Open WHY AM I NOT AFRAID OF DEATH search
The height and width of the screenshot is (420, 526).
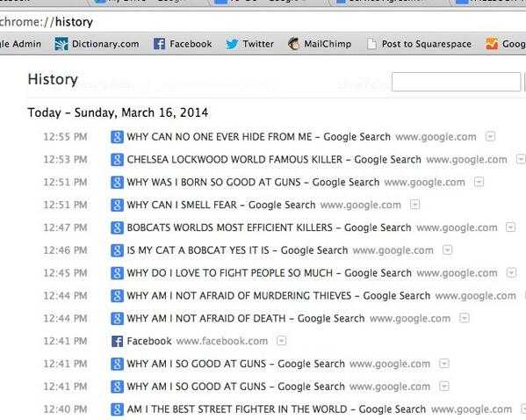[246, 318]
